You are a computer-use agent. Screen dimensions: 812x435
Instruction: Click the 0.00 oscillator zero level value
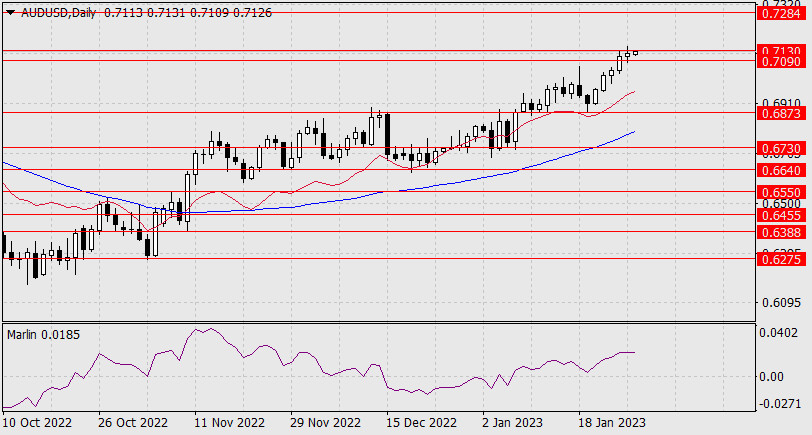coord(772,376)
